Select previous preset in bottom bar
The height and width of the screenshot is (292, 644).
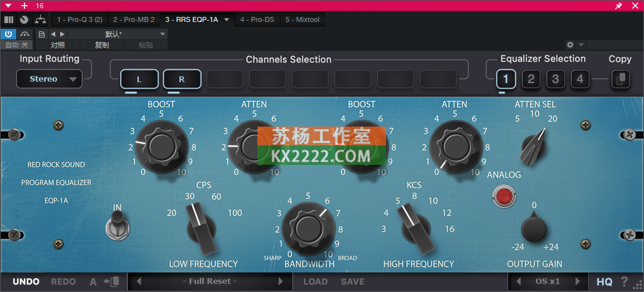point(139,282)
